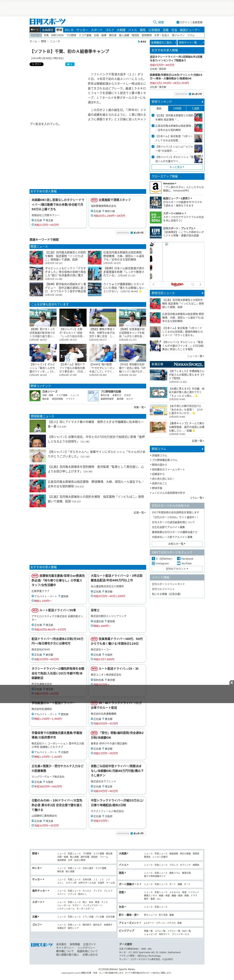Open the ranking number 3 日本ハム thumbnail
234x980 pixels.
198,138
